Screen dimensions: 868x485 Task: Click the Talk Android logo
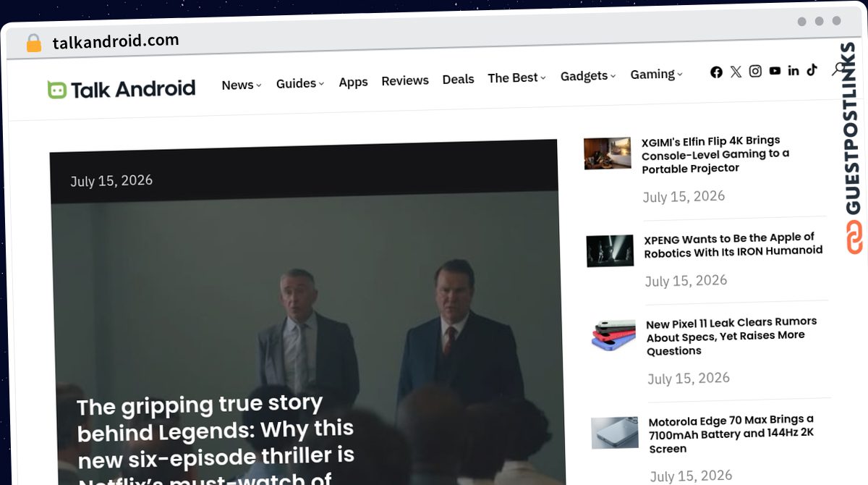coord(122,89)
